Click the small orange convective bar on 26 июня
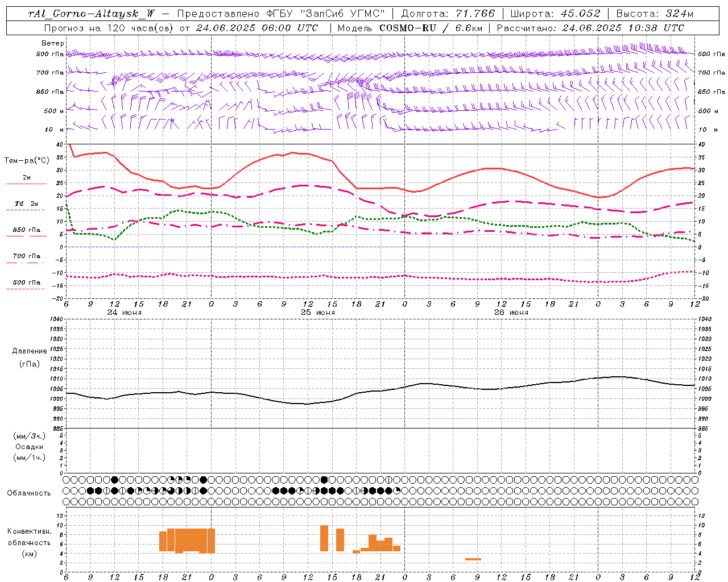The width and height of the screenshot is (728, 582). 473,559
